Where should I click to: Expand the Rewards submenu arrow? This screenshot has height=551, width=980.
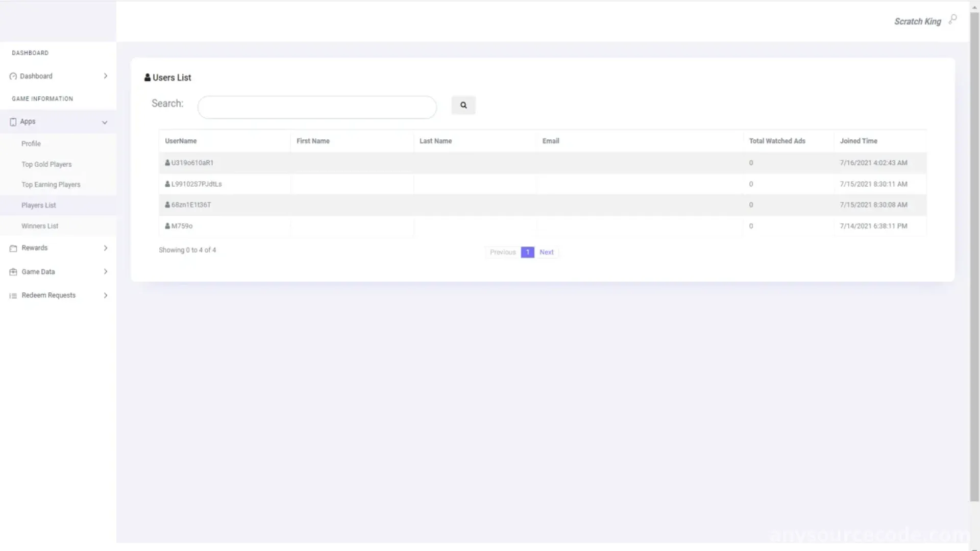pos(106,248)
